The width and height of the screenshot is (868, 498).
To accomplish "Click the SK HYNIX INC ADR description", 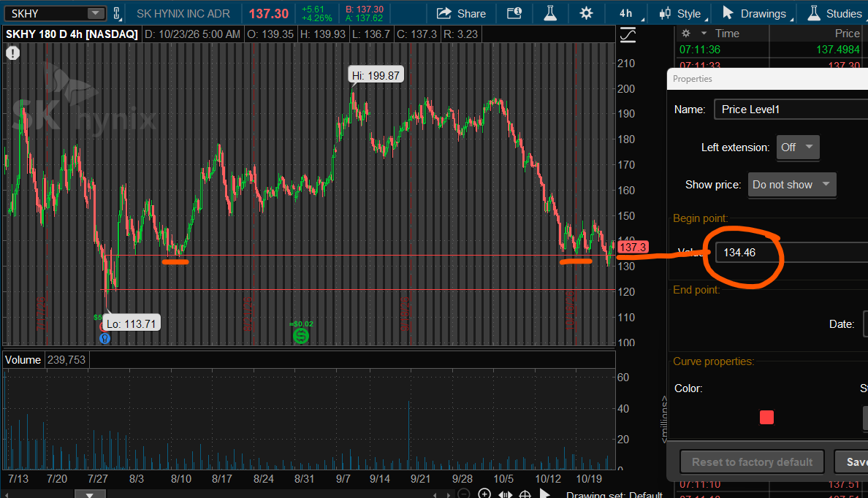I will click(x=183, y=13).
